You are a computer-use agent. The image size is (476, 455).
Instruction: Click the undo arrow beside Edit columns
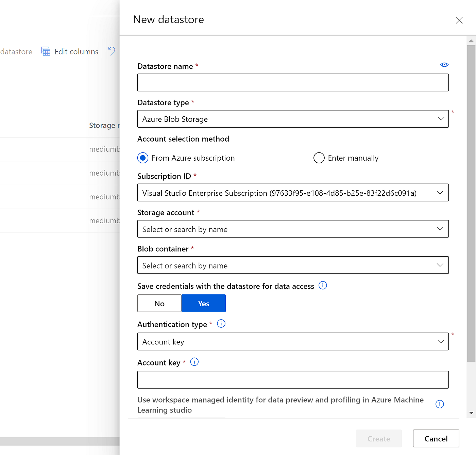coord(112,51)
